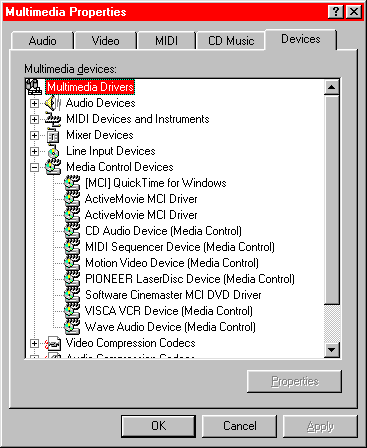Select first ActiveMovie MCI Driver entry
Viewport: 367px width, 448px height.
(141, 199)
